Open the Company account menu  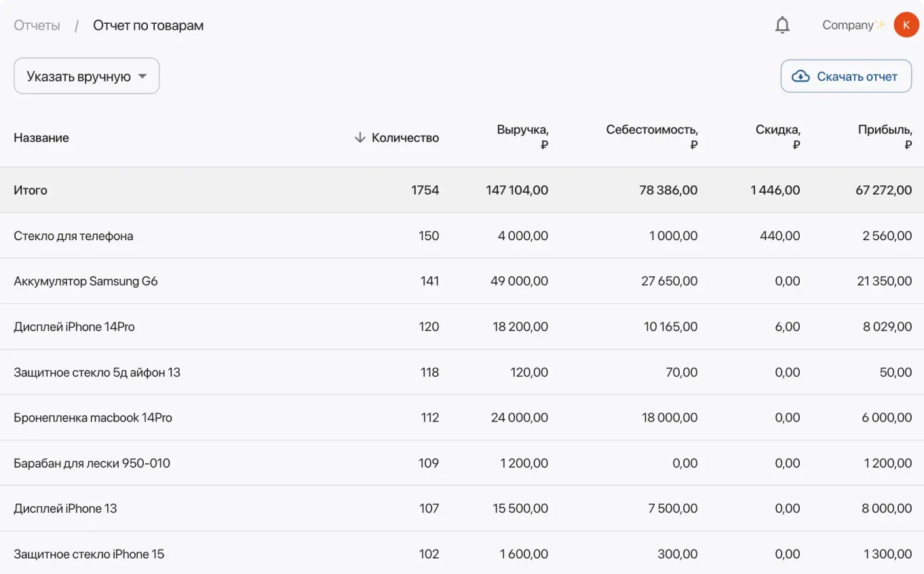853,25
